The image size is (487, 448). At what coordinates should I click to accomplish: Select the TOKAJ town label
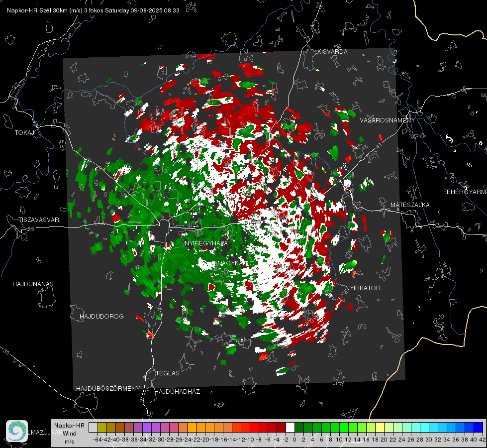(x=24, y=133)
